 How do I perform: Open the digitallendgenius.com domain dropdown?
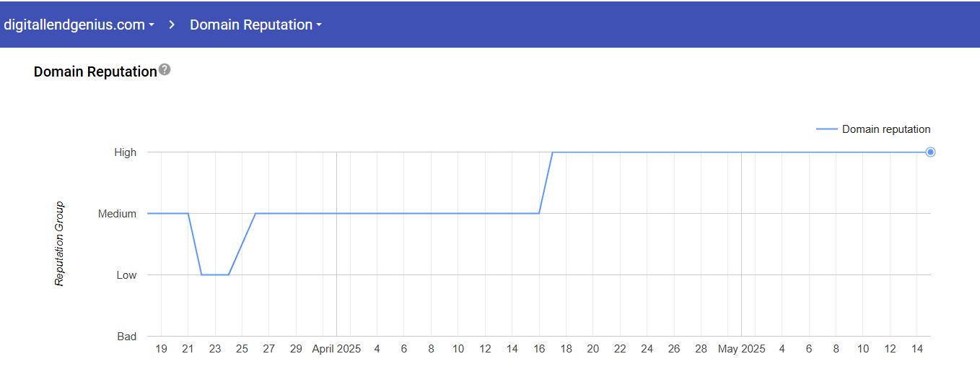click(x=79, y=25)
